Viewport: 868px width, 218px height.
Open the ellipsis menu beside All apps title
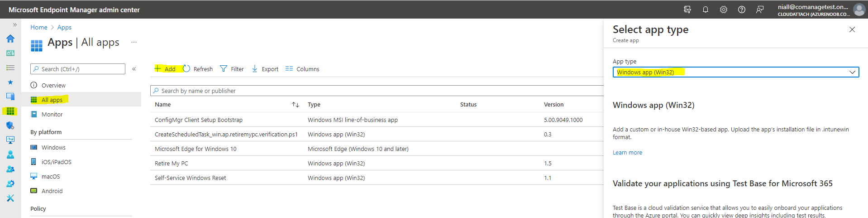click(x=134, y=42)
